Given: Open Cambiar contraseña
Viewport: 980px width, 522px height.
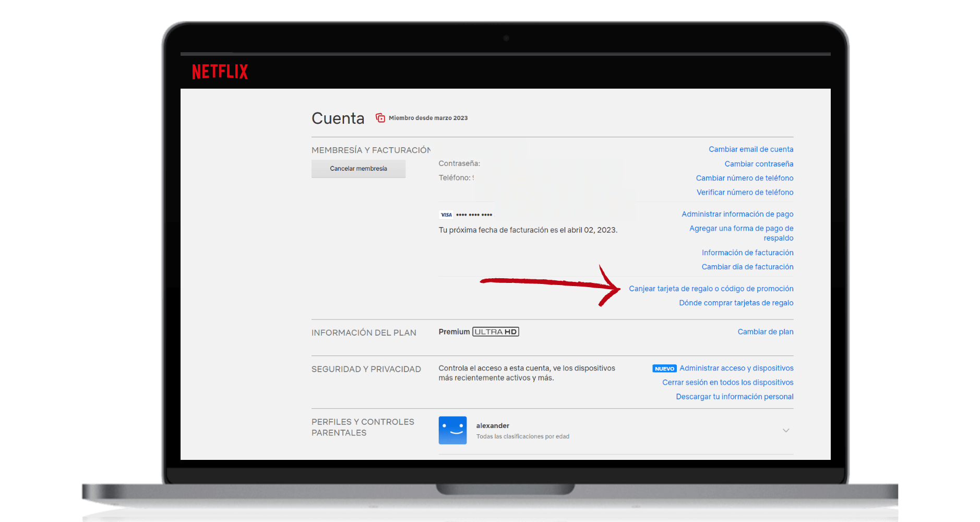Looking at the screenshot, I should tap(759, 163).
